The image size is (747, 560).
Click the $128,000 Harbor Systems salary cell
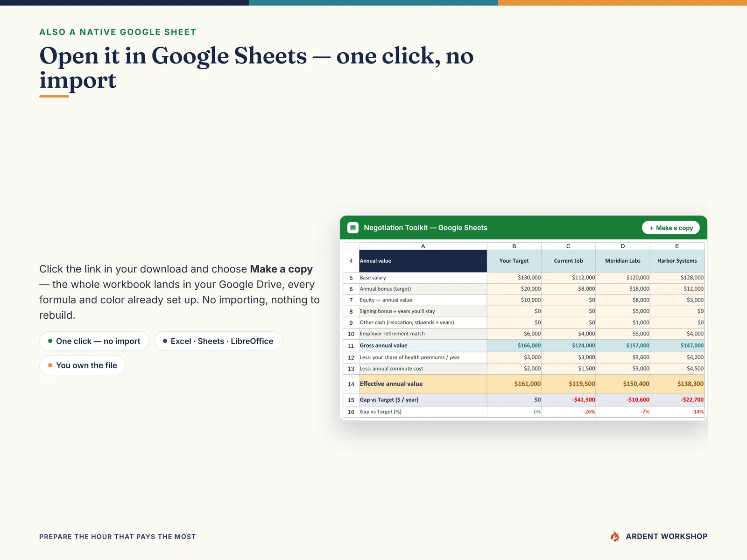click(677, 278)
